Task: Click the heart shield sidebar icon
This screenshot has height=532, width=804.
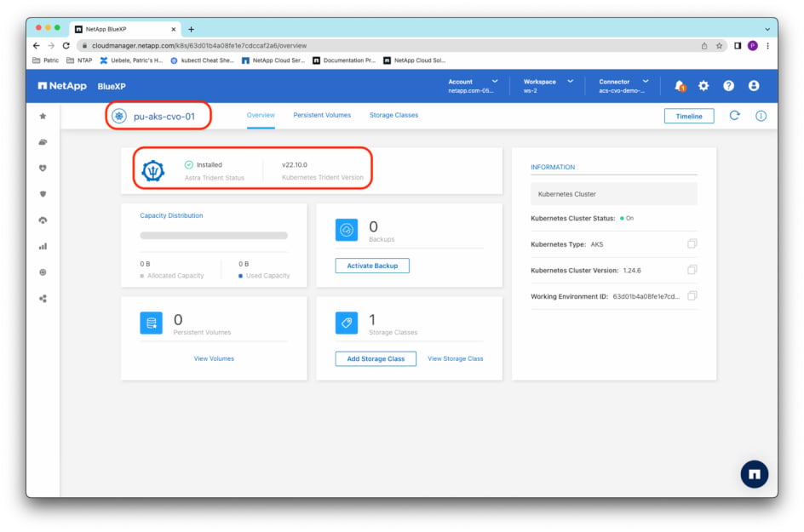Action: coord(43,168)
